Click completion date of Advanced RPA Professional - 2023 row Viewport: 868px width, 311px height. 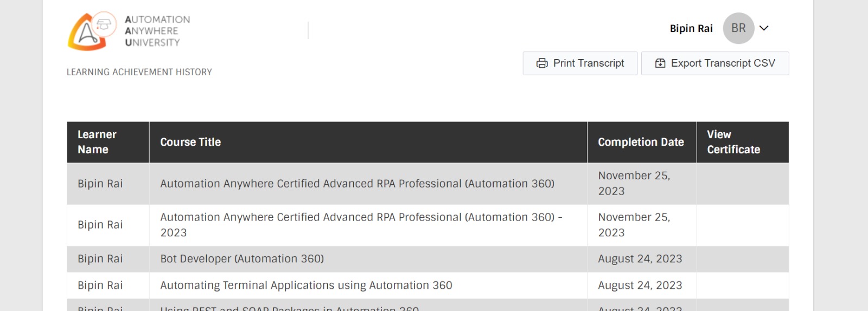(x=634, y=225)
